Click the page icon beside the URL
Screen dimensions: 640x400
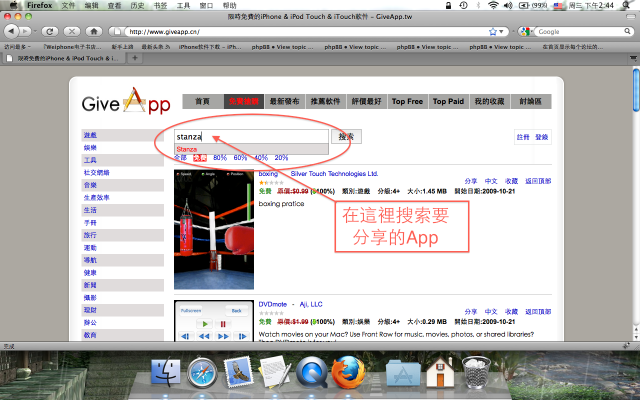click(x=118, y=31)
